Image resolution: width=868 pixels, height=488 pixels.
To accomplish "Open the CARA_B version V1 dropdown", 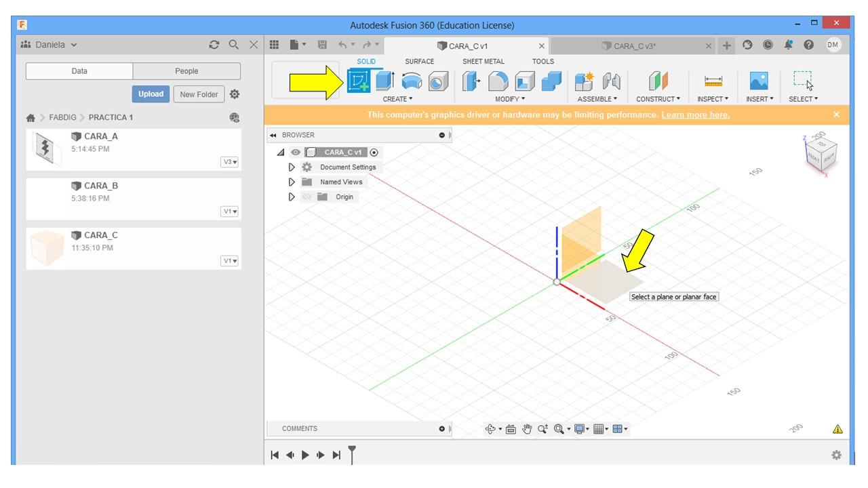I will (230, 211).
